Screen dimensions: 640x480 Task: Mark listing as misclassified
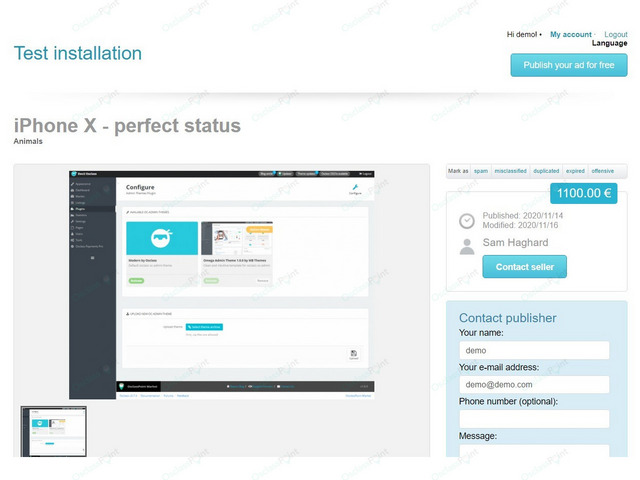511,171
